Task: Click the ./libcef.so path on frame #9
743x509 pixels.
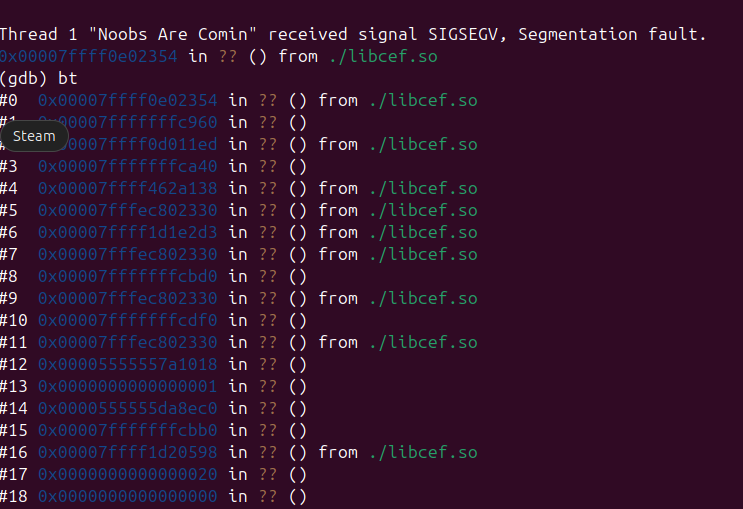Action: pos(423,299)
